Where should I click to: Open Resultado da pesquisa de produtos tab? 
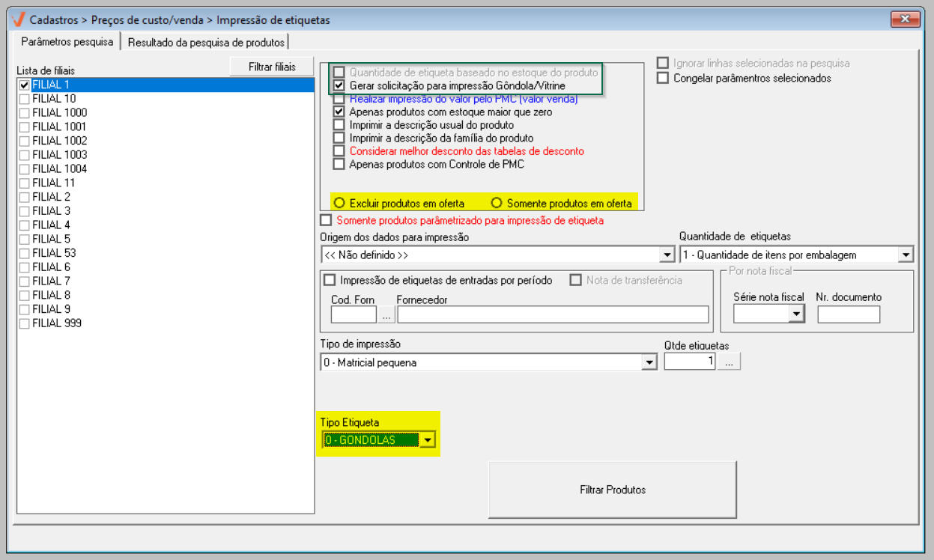[205, 43]
